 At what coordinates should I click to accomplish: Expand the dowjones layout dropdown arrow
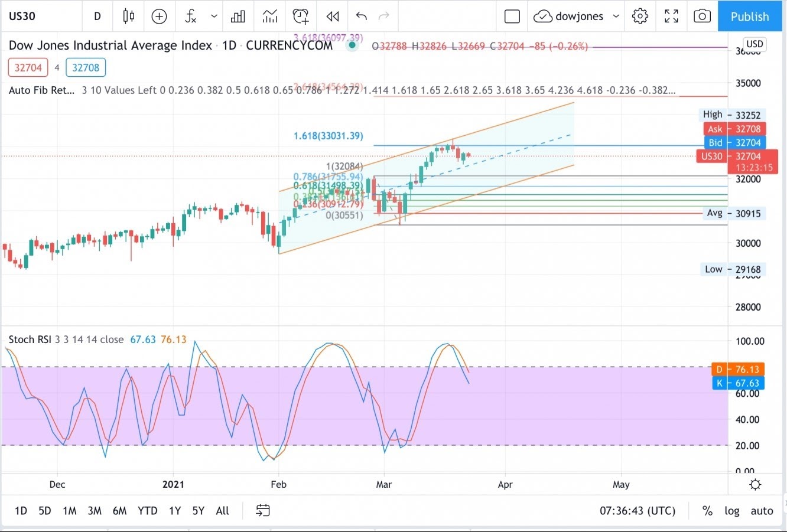tap(616, 17)
